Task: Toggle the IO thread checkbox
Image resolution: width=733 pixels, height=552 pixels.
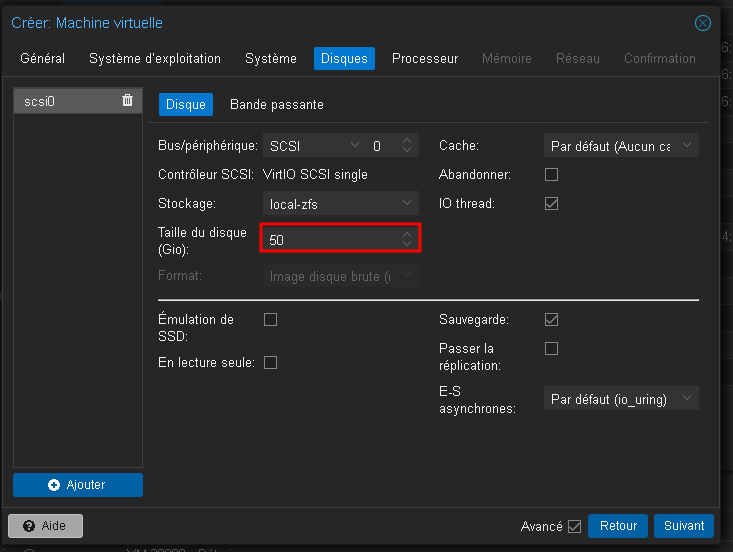Action: click(551, 204)
